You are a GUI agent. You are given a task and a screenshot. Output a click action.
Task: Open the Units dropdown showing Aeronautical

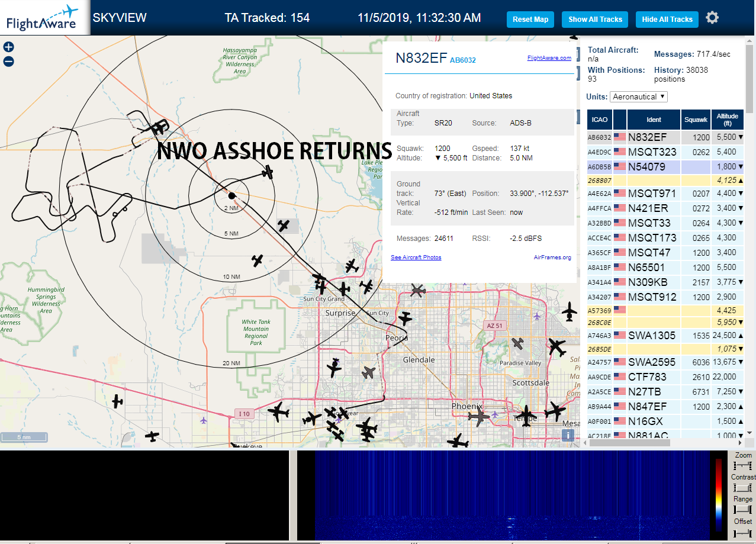click(639, 96)
